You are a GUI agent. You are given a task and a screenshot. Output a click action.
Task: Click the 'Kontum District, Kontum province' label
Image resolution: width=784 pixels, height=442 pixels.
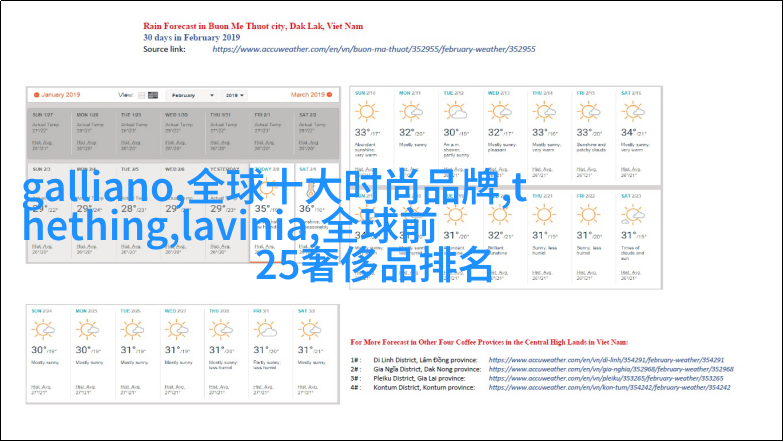(424, 388)
